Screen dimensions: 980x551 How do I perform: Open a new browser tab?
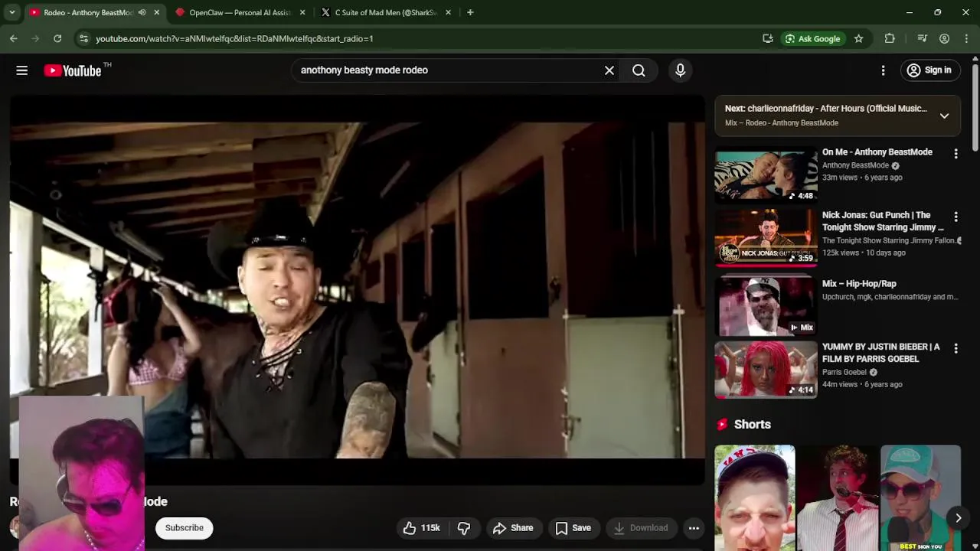tap(470, 12)
